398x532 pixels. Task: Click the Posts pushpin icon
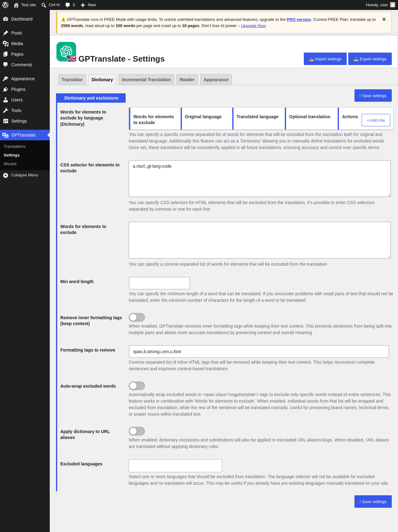[6, 33]
